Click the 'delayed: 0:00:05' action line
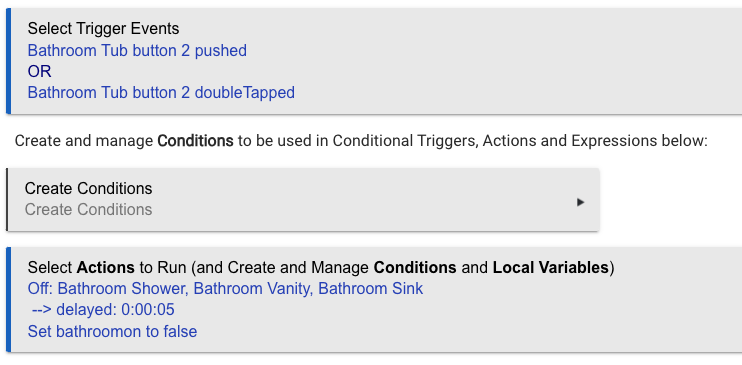This screenshot has width=742, height=365. pos(103,310)
